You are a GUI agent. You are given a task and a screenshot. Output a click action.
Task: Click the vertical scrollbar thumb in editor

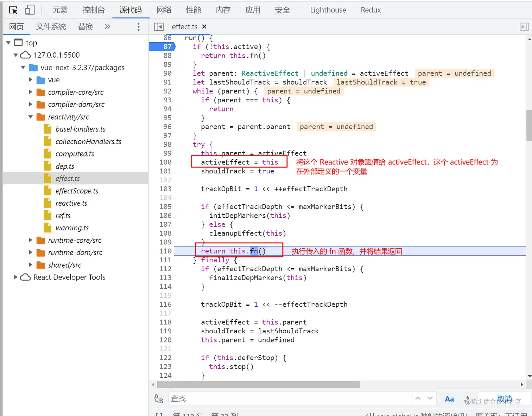point(529,125)
